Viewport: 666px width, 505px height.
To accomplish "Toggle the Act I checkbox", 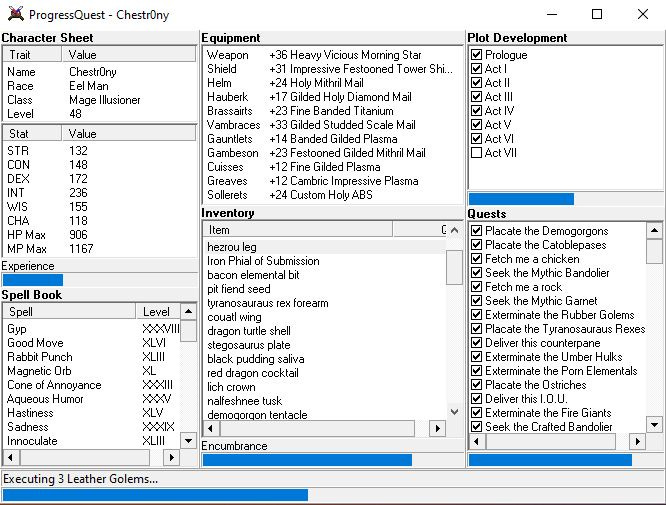I will click(477, 69).
